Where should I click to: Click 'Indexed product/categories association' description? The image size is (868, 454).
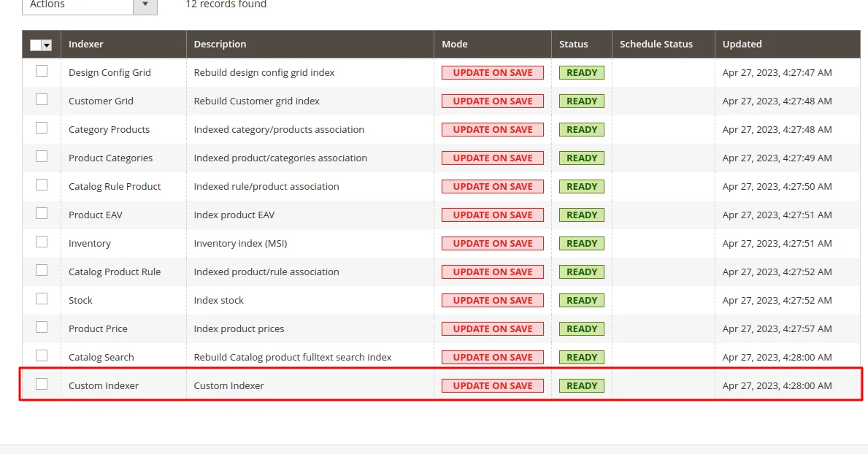[x=280, y=158]
